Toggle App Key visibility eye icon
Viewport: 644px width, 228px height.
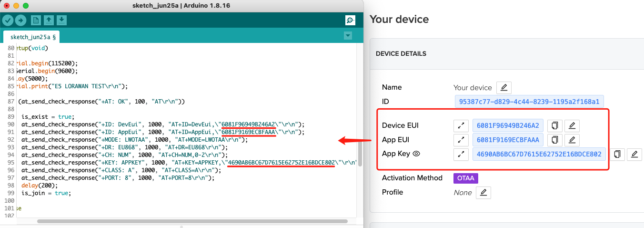coord(416,154)
